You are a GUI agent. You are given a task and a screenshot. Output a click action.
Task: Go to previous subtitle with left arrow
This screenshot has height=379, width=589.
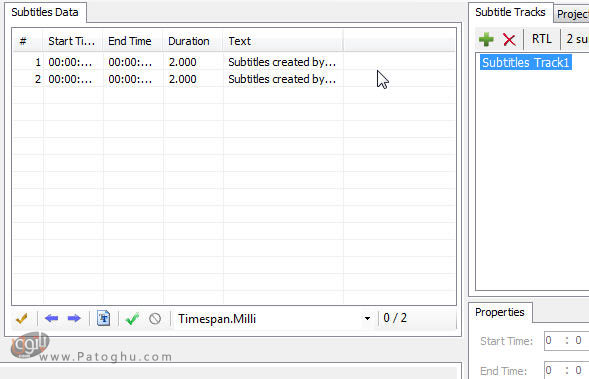(x=51, y=319)
